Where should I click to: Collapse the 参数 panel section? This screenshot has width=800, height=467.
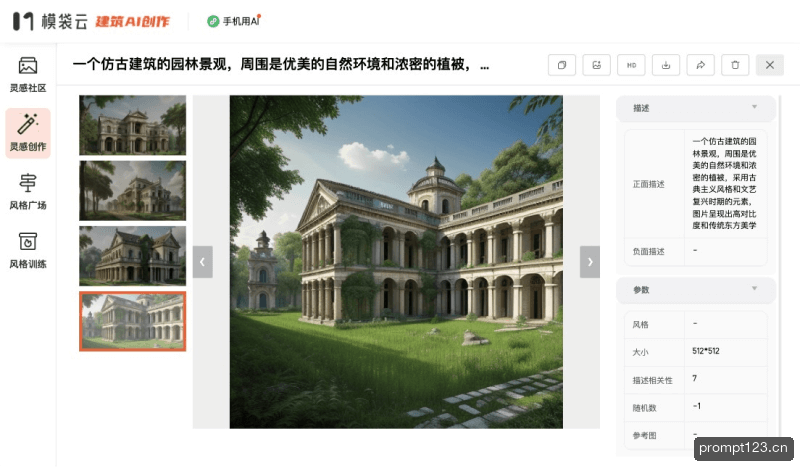pyautogui.click(x=696, y=289)
